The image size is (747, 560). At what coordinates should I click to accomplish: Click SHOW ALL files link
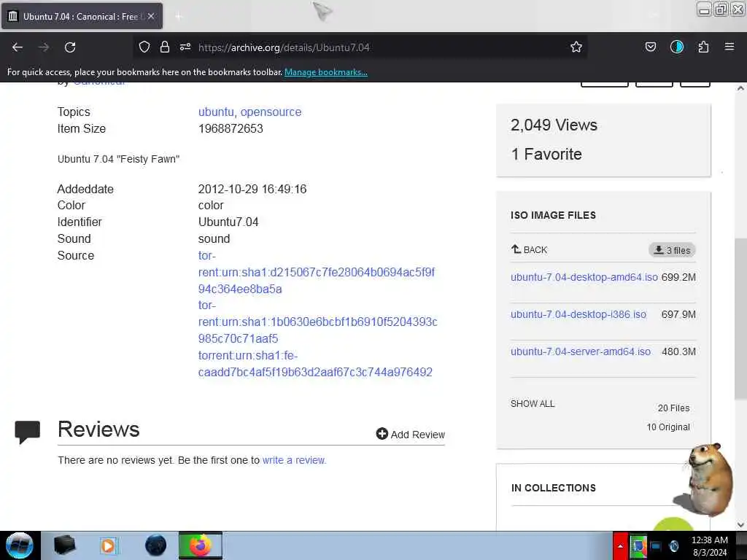click(x=533, y=404)
